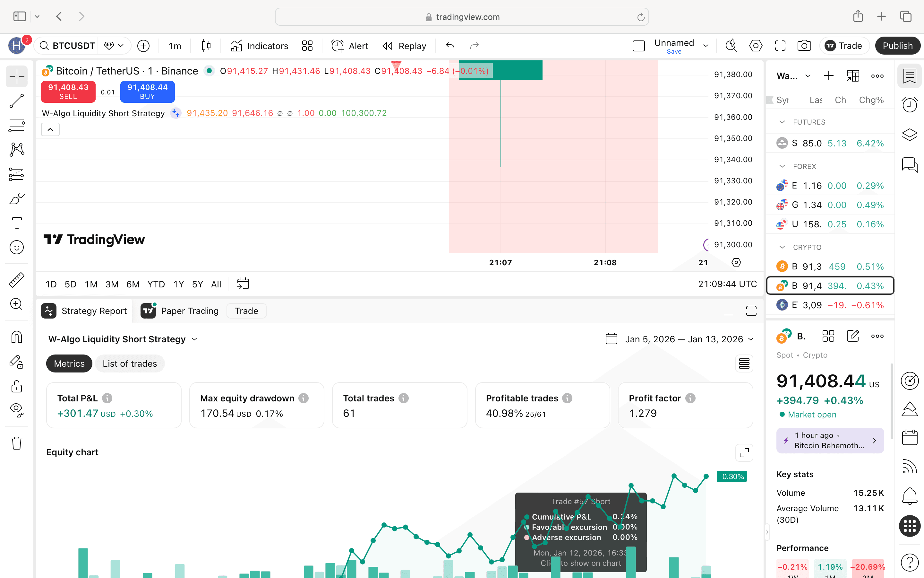Open chart settings hexagon icon
Screen dimensions: 924x578
[x=756, y=46]
